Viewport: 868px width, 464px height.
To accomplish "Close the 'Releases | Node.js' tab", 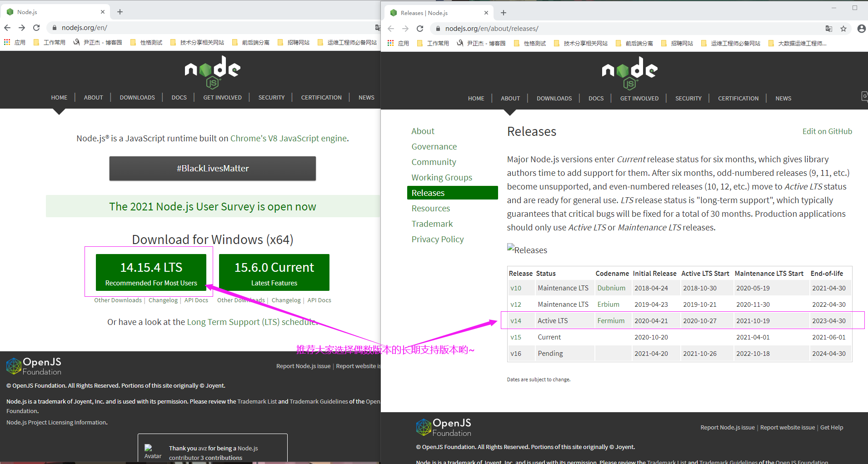I will (486, 13).
